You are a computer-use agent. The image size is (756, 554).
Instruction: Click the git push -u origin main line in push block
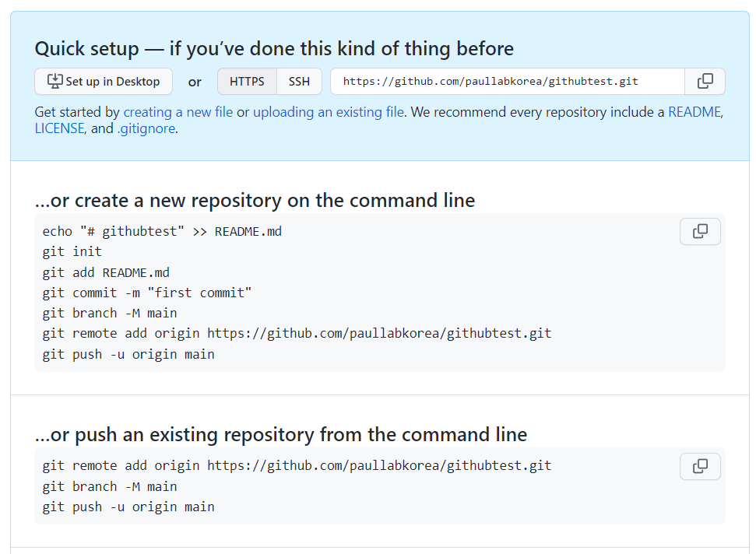[x=128, y=507]
